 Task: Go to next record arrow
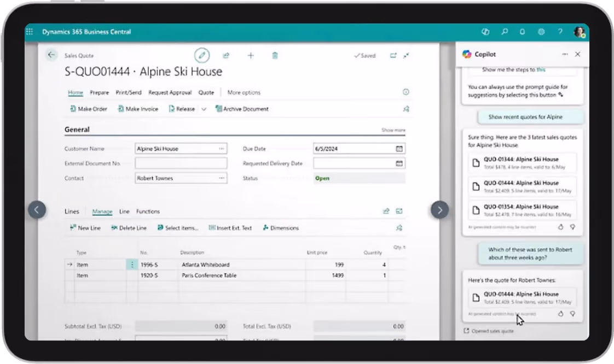coord(440,210)
